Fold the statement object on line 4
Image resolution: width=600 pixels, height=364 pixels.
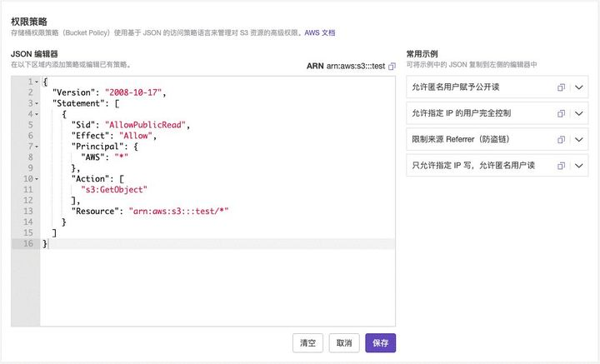pyautogui.click(x=37, y=114)
